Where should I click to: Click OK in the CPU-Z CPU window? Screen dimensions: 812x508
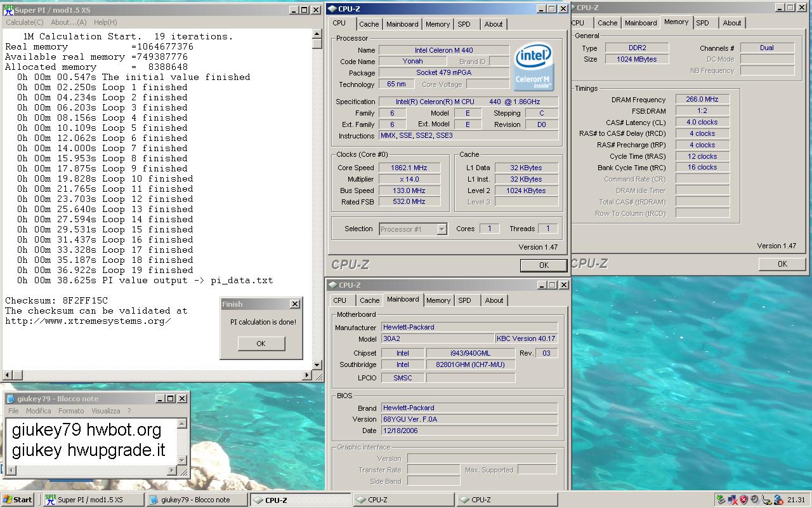click(x=544, y=265)
